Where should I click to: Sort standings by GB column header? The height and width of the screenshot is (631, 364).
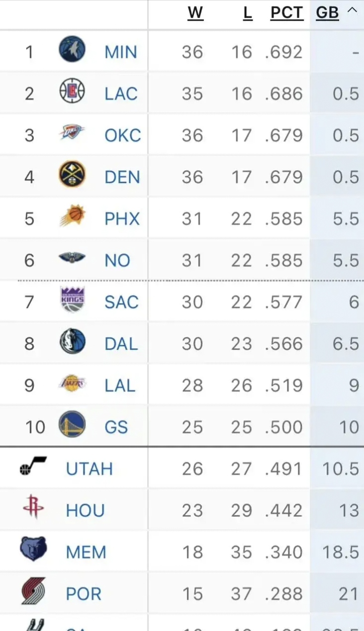click(x=327, y=13)
